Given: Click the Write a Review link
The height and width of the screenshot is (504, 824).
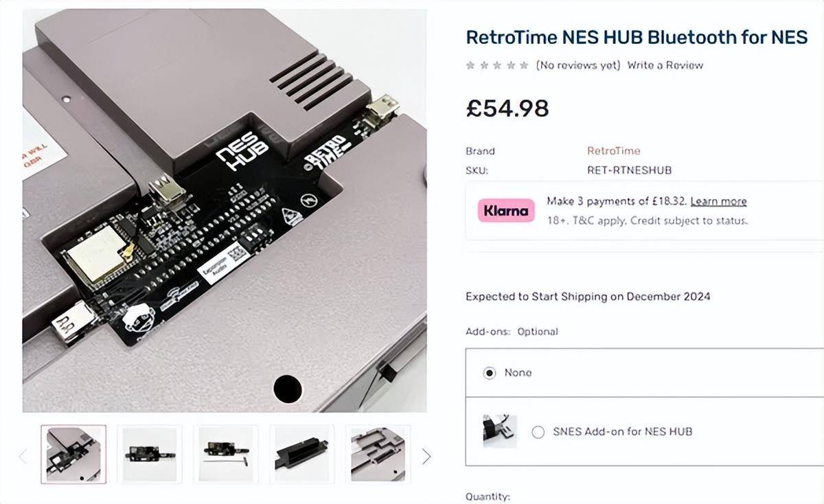Looking at the screenshot, I should (665, 65).
